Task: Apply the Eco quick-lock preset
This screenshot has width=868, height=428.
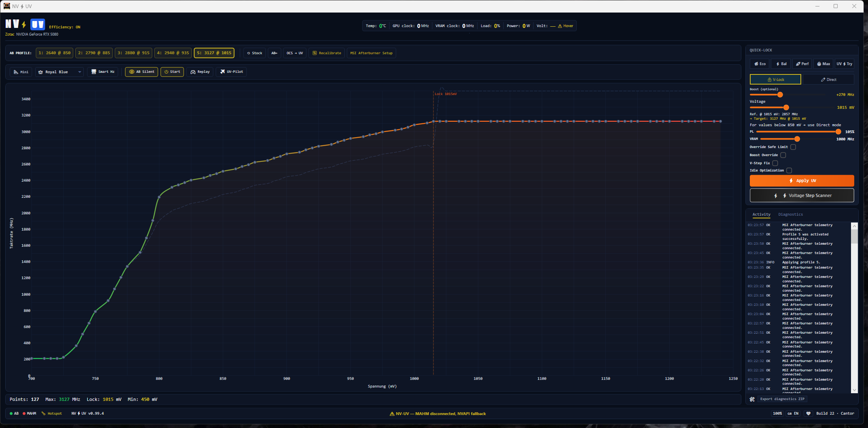Action: coord(760,64)
